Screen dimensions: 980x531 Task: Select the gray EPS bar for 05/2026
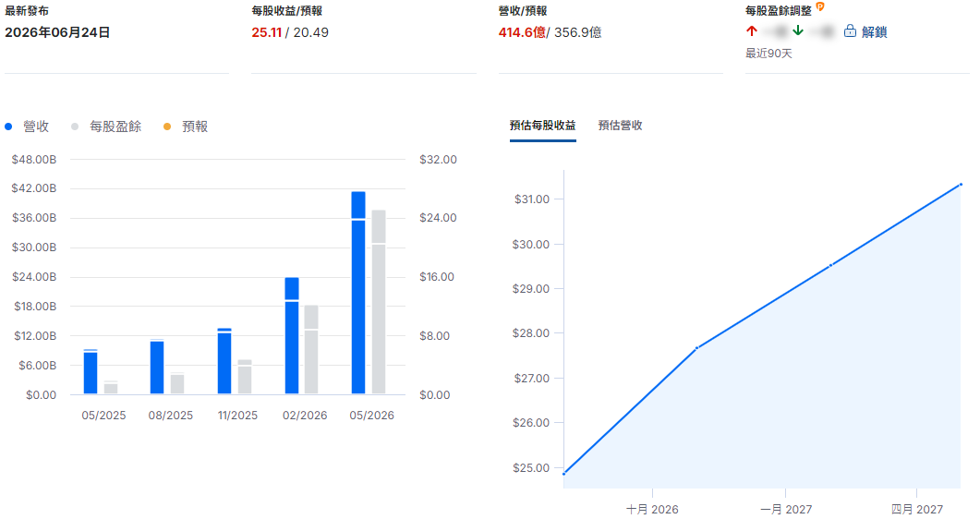(x=379, y=302)
